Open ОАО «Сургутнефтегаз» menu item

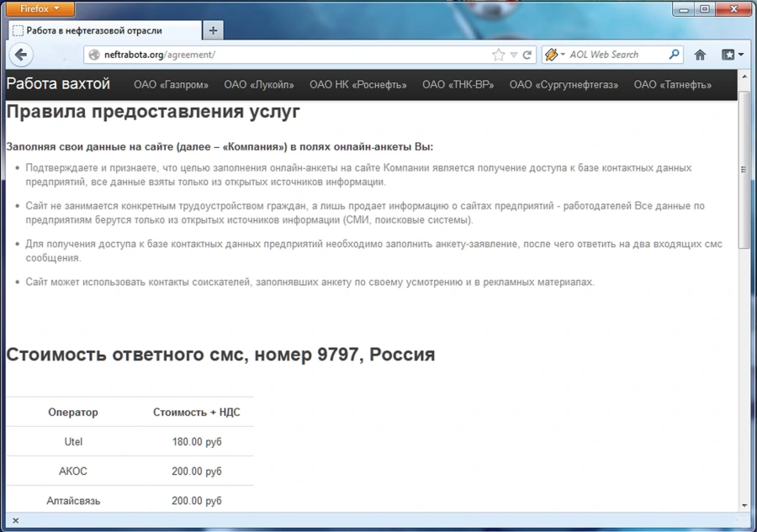click(564, 85)
